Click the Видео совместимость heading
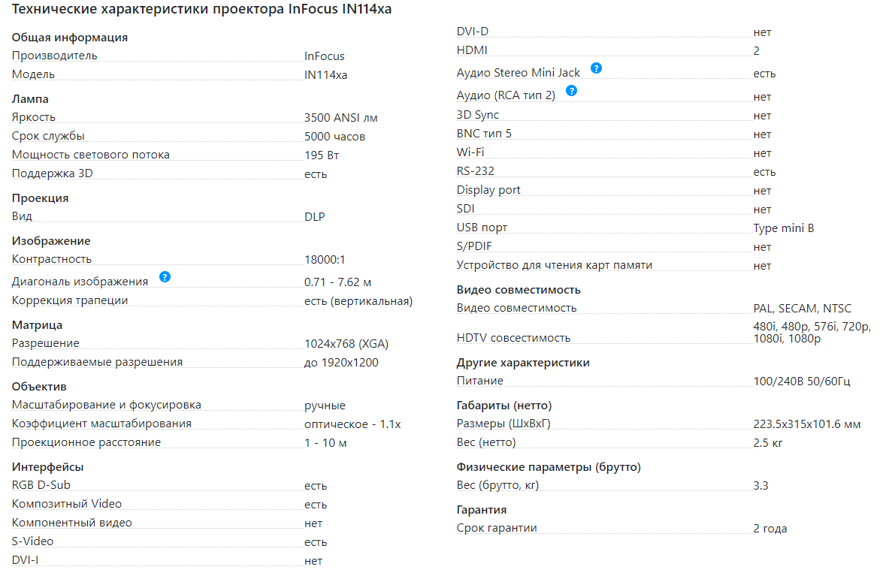The width and height of the screenshot is (880, 588). (x=519, y=290)
